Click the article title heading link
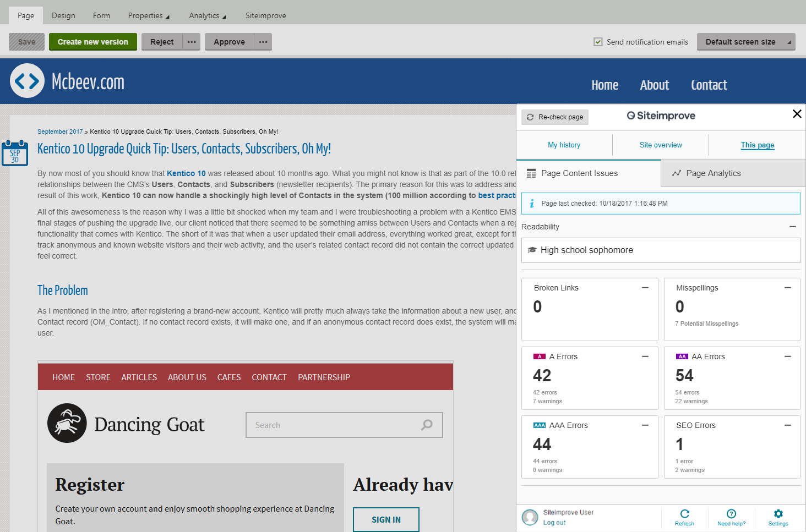Screen dimensions: 806x532 [184, 149]
